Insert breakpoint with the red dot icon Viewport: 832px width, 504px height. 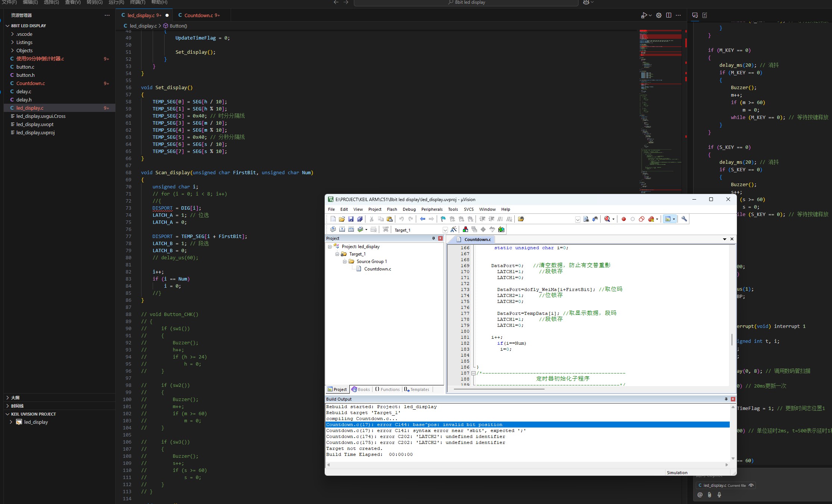coord(623,219)
